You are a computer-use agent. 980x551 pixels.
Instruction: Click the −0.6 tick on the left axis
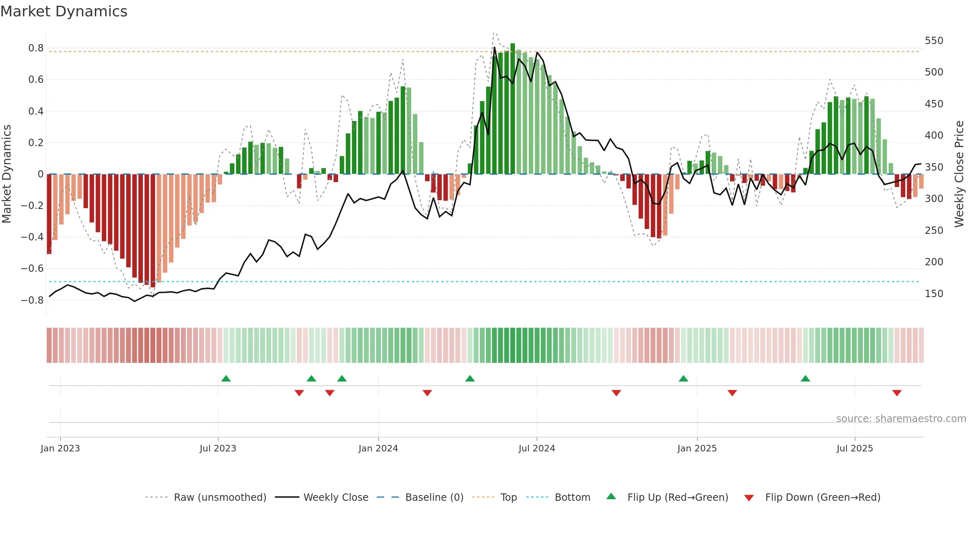tap(32, 269)
